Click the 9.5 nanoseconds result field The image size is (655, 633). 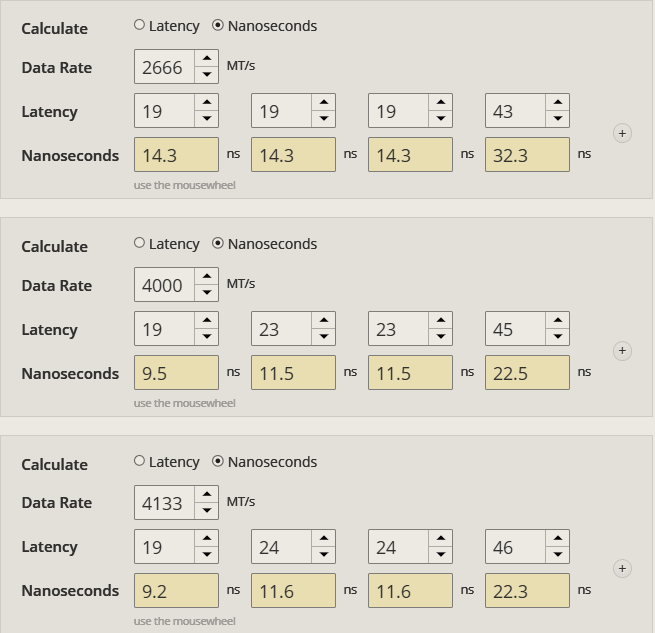(176, 373)
